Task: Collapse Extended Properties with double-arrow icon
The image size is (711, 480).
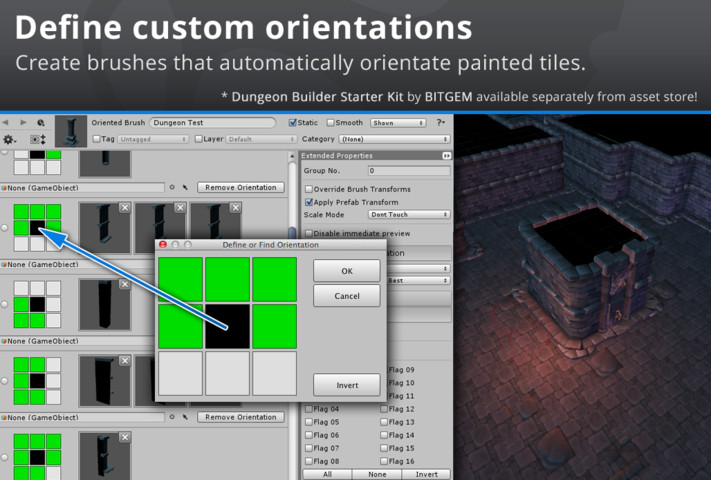Action: pos(446,155)
